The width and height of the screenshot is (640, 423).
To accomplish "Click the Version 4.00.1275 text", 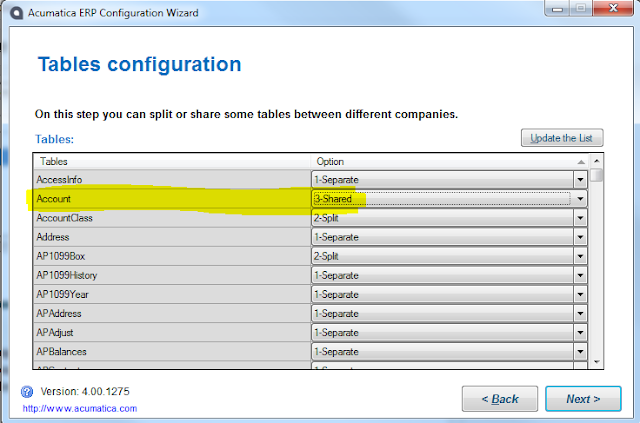I will pyautogui.click(x=85, y=392).
